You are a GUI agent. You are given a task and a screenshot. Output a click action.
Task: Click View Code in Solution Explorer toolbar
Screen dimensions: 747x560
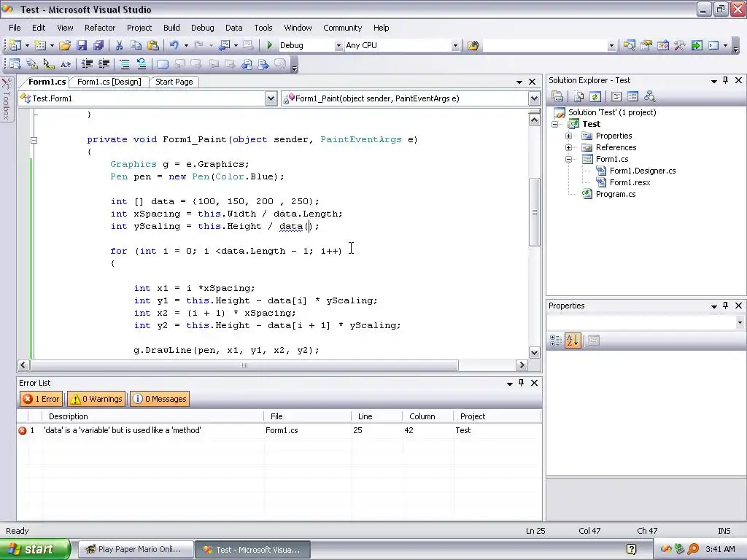pyautogui.click(x=616, y=97)
